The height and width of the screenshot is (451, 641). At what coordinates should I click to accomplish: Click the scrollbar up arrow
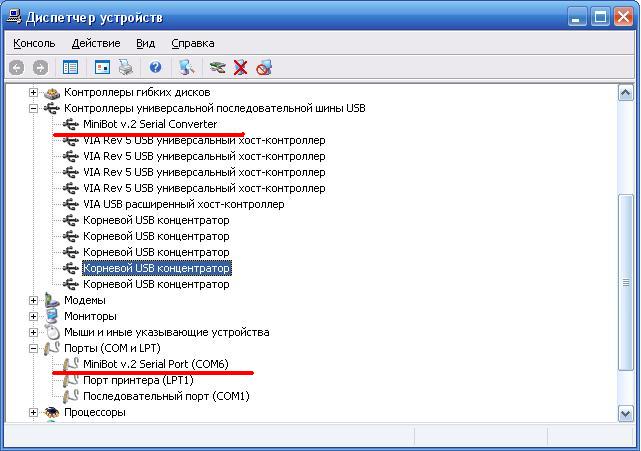coord(625,93)
